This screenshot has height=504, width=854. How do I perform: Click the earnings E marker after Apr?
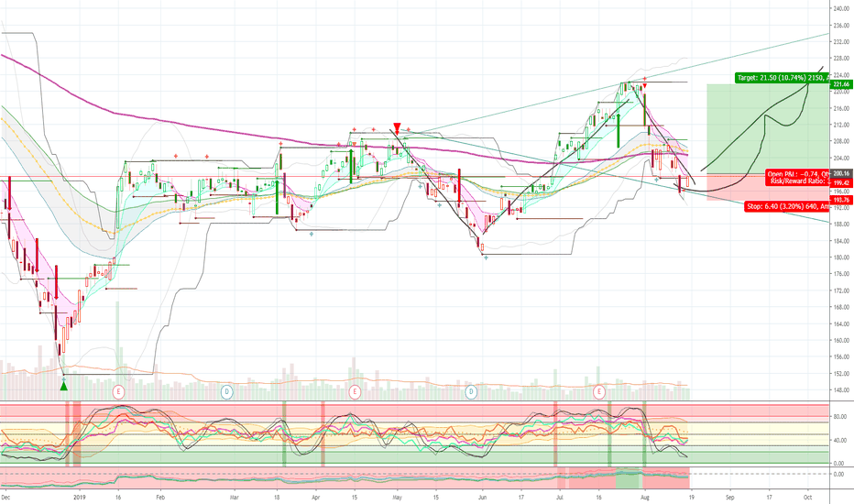356,391
